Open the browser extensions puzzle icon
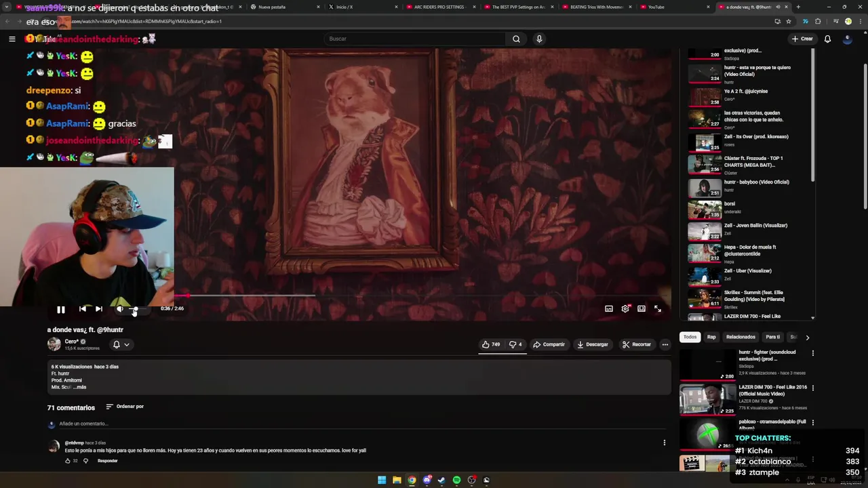 [x=818, y=22]
